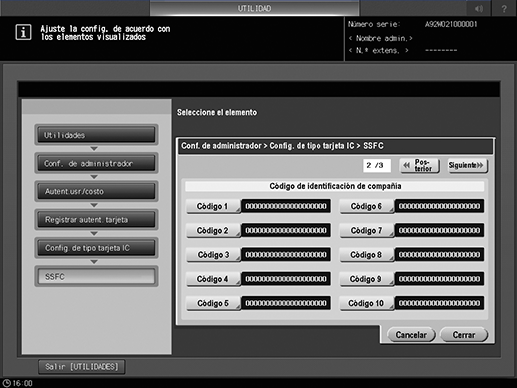Select Autent.usr./costo menu level

(96, 192)
